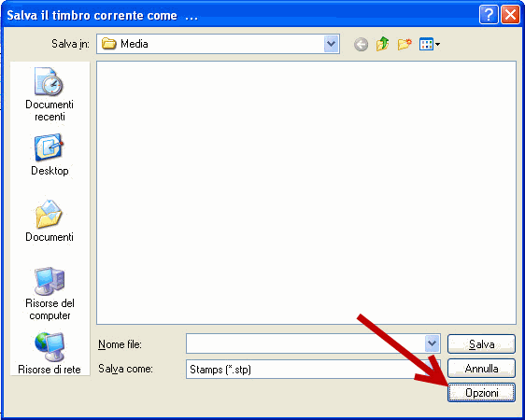The image size is (525, 420).
Task: Go up one folder level
Action: [382, 44]
